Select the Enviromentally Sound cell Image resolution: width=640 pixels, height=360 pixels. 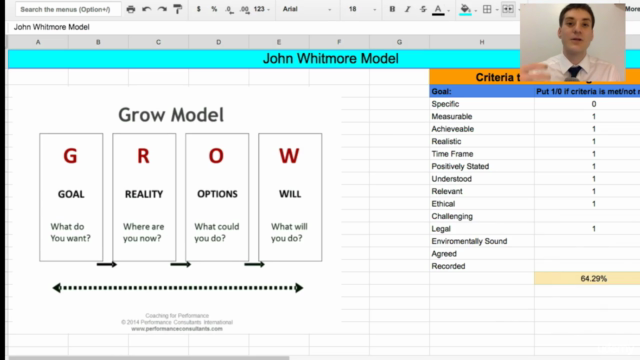pyautogui.click(x=482, y=241)
